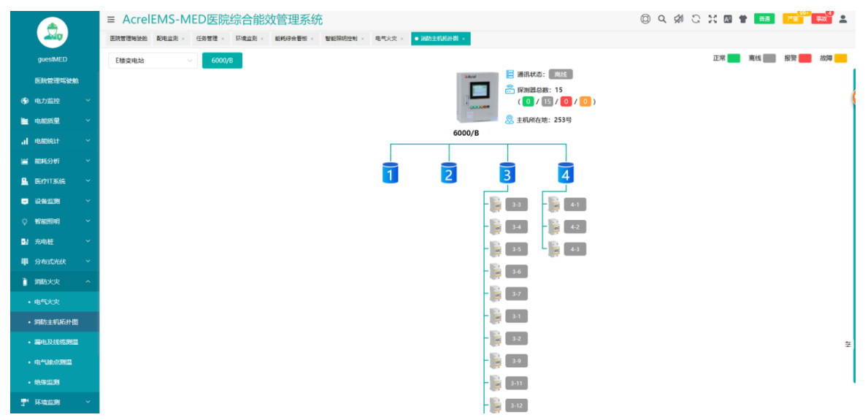Open the user profile icon

click(x=842, y=19)
